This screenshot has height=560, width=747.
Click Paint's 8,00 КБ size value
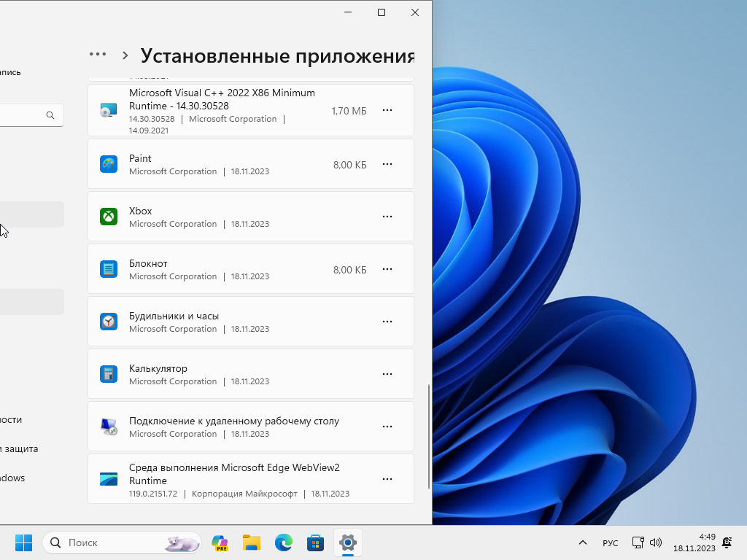349,165
